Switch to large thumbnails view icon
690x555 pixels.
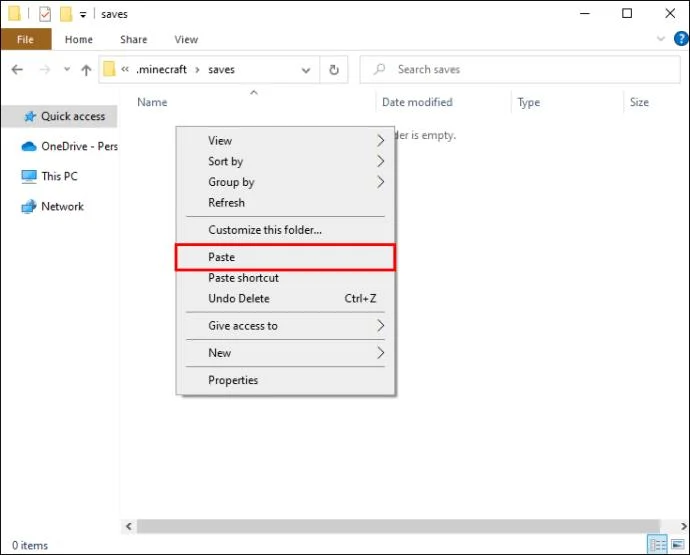(x=678, y=545)
